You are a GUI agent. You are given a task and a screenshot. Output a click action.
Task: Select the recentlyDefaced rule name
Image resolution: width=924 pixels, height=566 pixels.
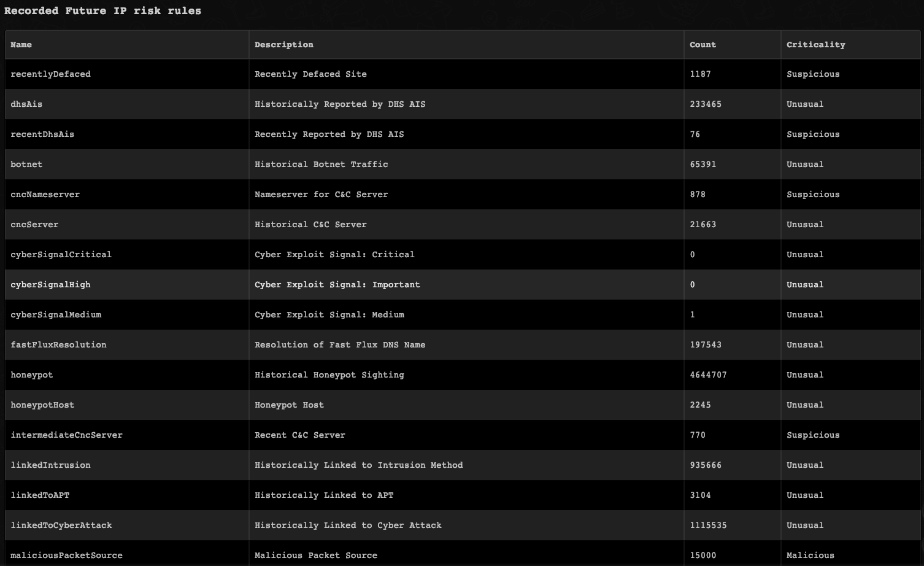(x=50, y=74)
